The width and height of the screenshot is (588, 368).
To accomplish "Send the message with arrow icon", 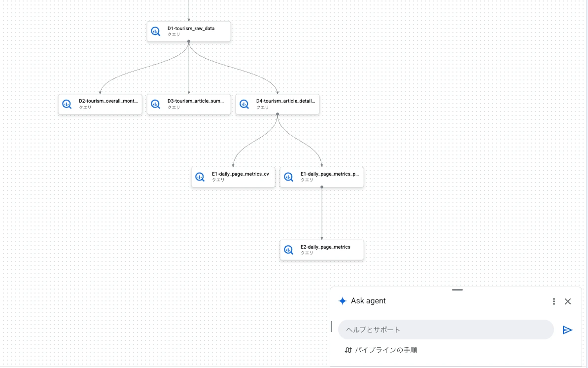I will 567,330.
